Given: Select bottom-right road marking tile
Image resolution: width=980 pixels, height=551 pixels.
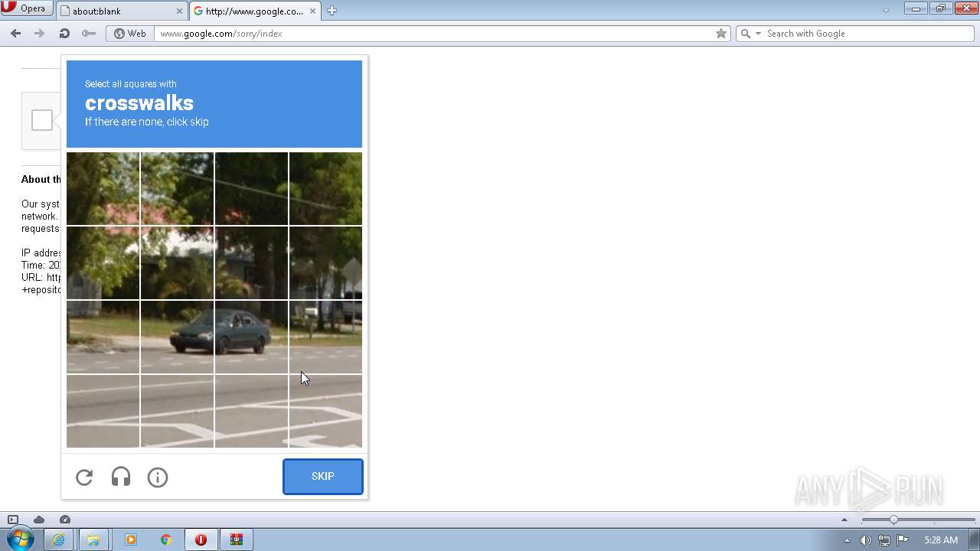Looking at the screenshot, I should click(325, 411).
